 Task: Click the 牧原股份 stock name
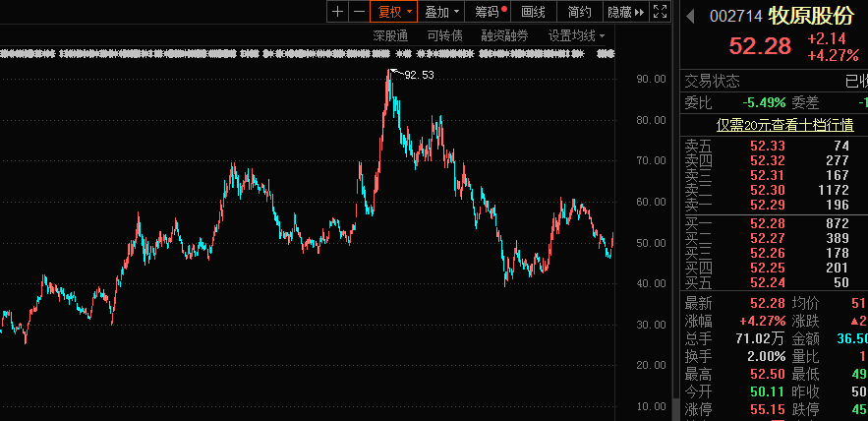pyautogui.click(x=811, y=17)
